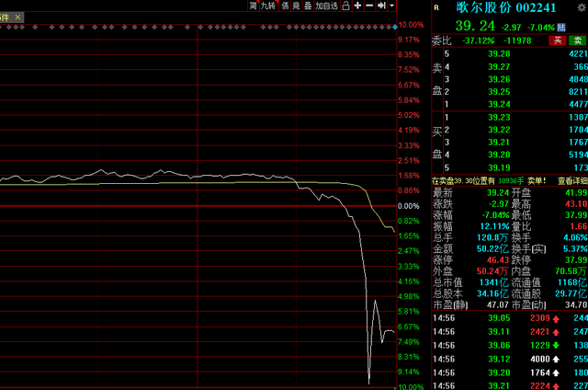Expand the toolbar dropdown arrow

click(x=391, y=6)
